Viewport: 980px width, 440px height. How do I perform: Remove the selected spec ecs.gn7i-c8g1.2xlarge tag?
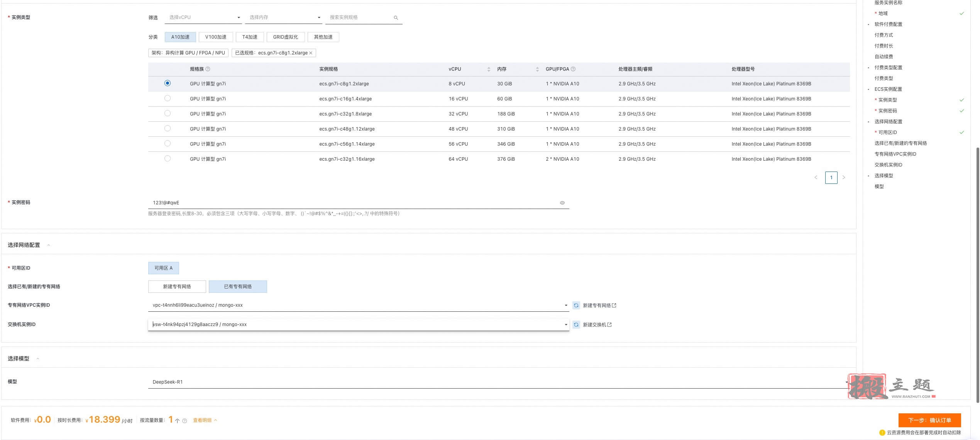point(311,53)
